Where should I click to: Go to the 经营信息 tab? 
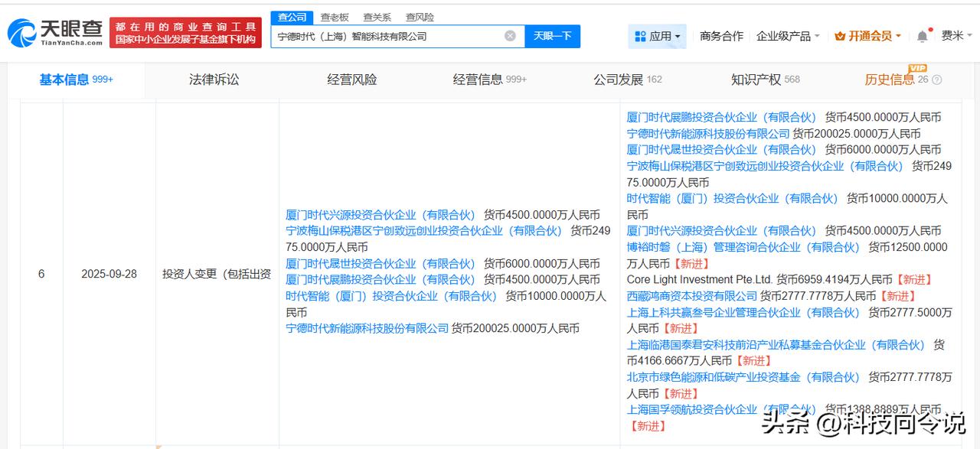490,80
